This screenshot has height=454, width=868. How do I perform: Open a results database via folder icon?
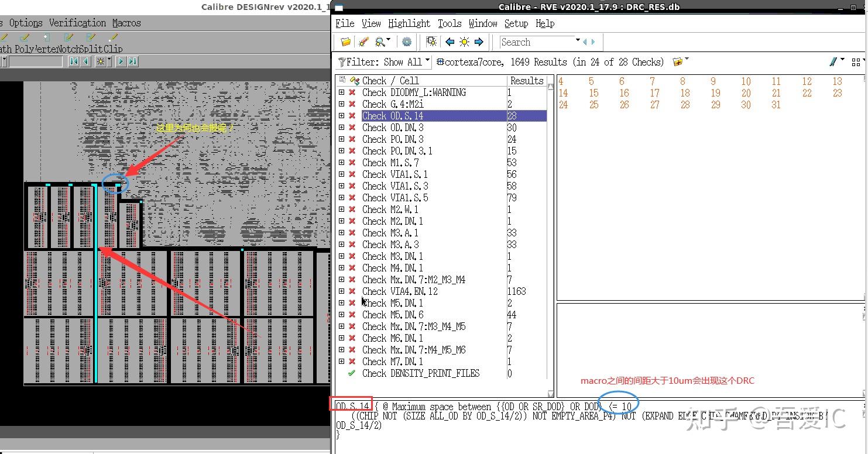pos(345,42)
